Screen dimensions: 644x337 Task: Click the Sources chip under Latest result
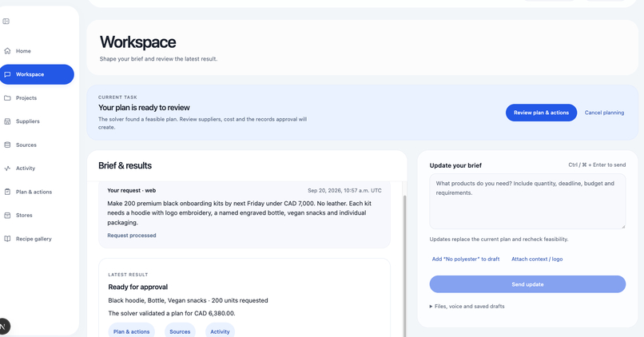tap(180, 331)
